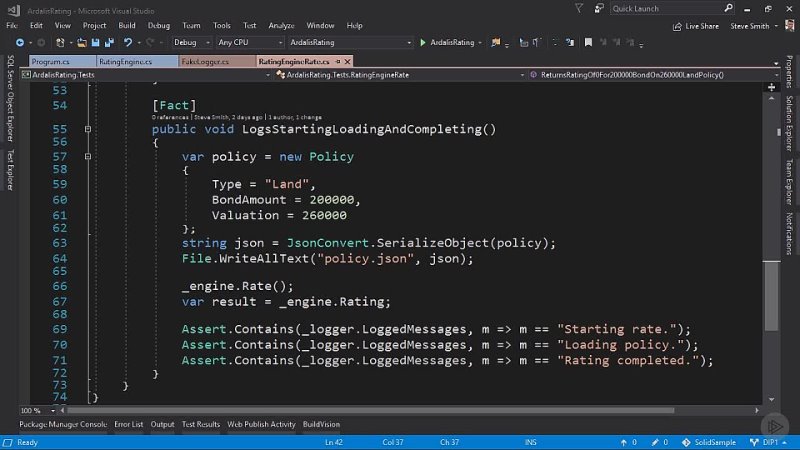
Task: Click the CodeLens references link above line 55
Action: click(x=170, y=117)
